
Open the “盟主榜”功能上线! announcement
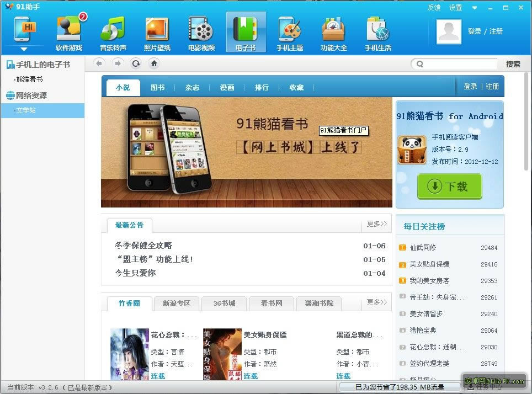(x=155, y=259)
